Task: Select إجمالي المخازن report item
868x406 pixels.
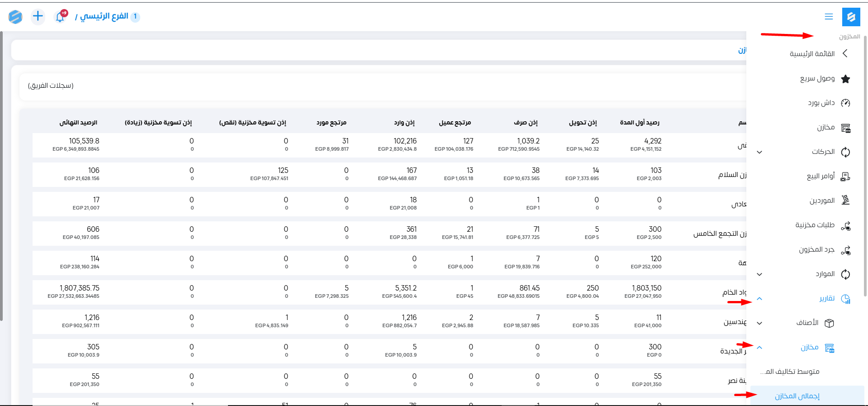Action: click(x=797, y=396)
